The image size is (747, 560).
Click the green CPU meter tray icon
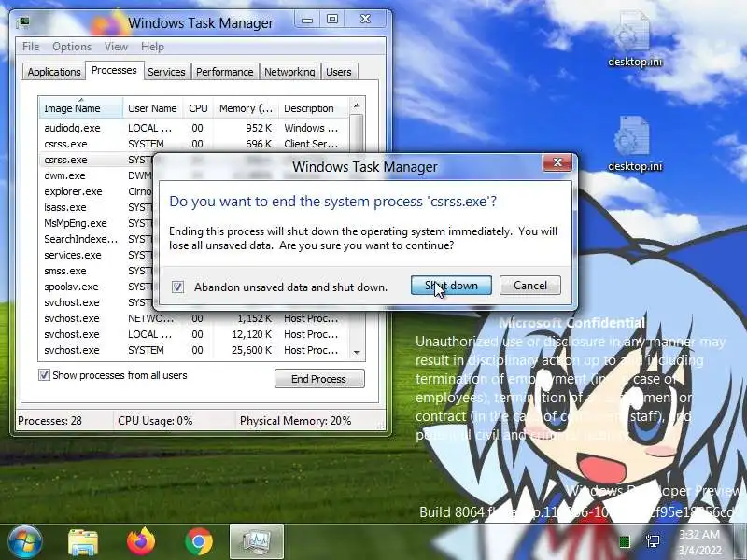624,541
